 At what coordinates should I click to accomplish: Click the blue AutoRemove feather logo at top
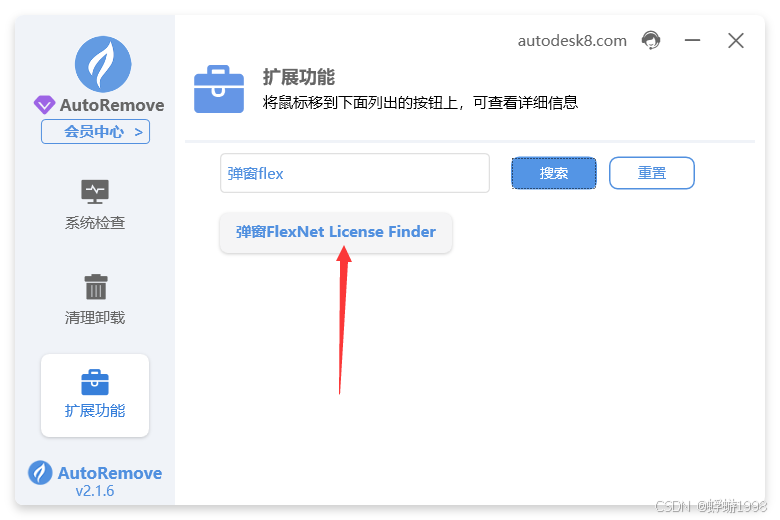coord(103,64)
